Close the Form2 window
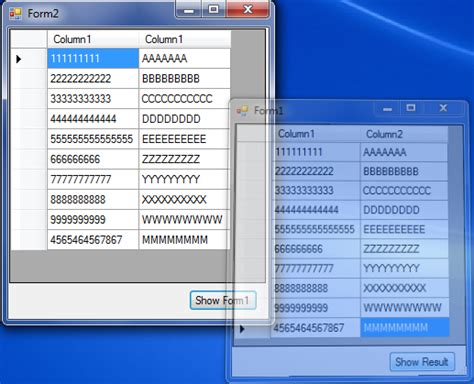 point(248,9)
